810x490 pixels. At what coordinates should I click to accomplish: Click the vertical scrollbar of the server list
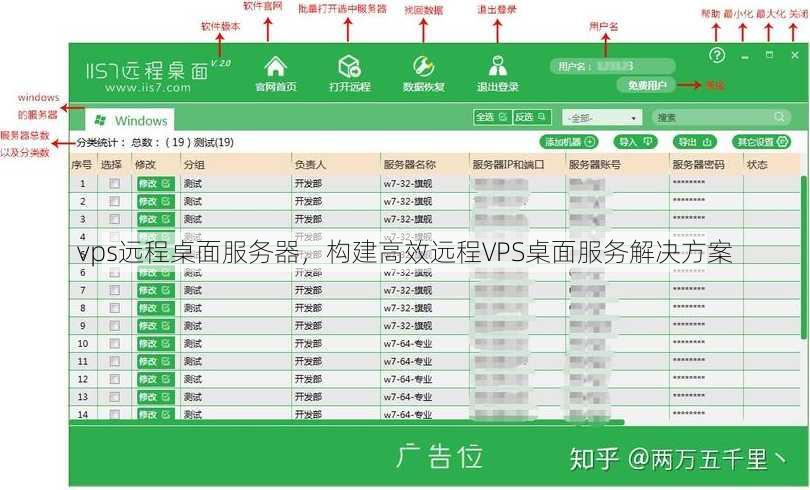coord(803,257)
